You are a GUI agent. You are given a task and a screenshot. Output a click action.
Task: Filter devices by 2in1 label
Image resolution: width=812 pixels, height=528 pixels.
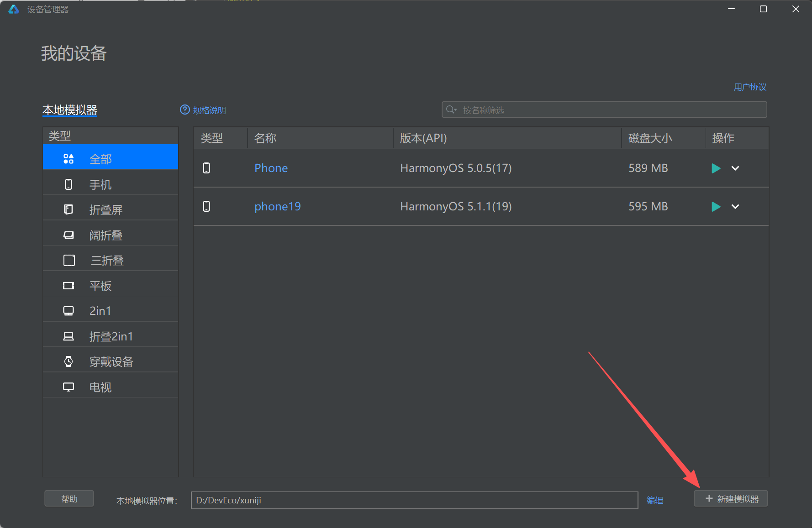tap(100, 311)
